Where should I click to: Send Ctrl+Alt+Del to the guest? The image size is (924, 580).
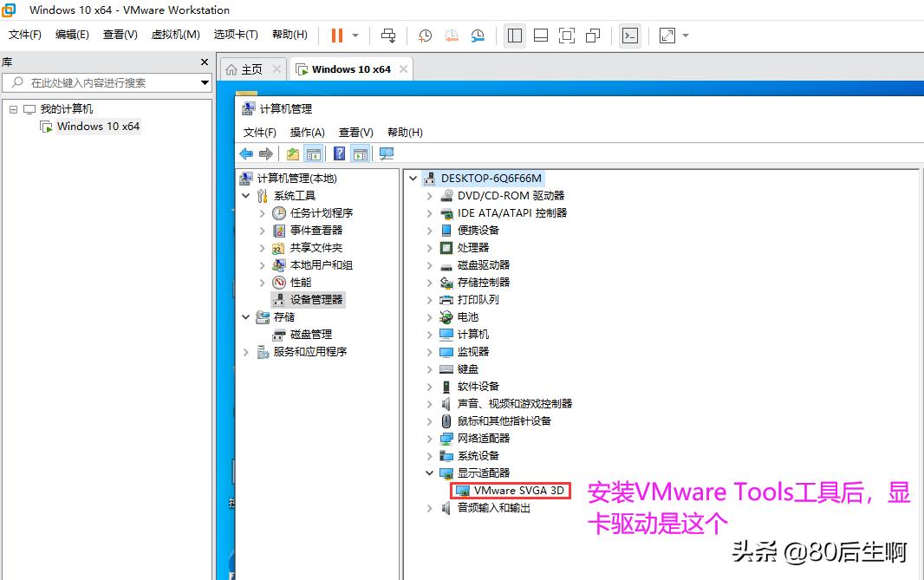point(387,36)
